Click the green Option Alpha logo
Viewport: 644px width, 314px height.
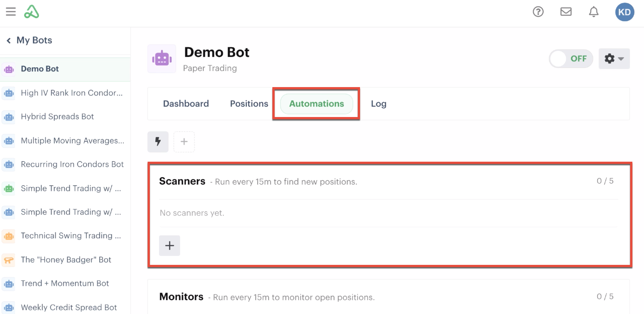click(x=32, y=12)
